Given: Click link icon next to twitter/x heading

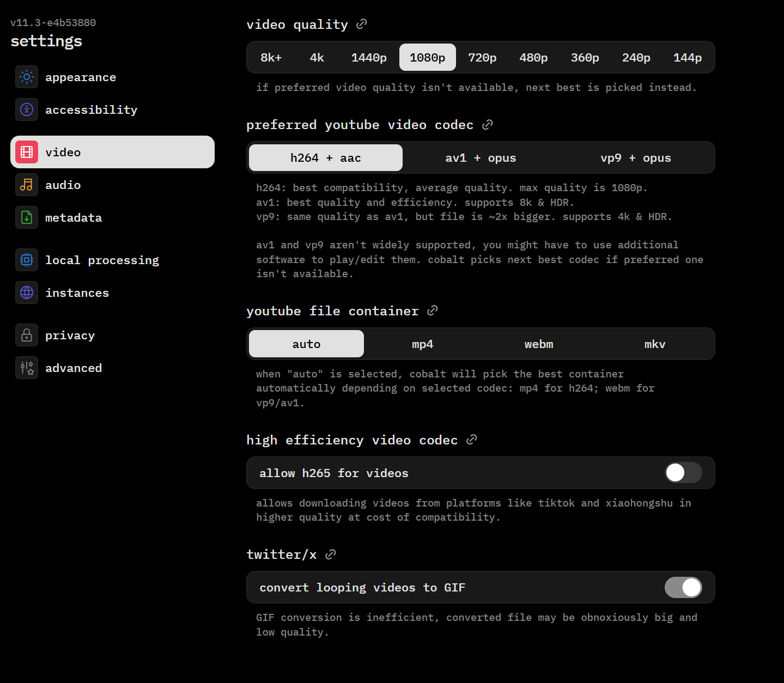Looking at the screenshot, I should [x=330, y=554].
